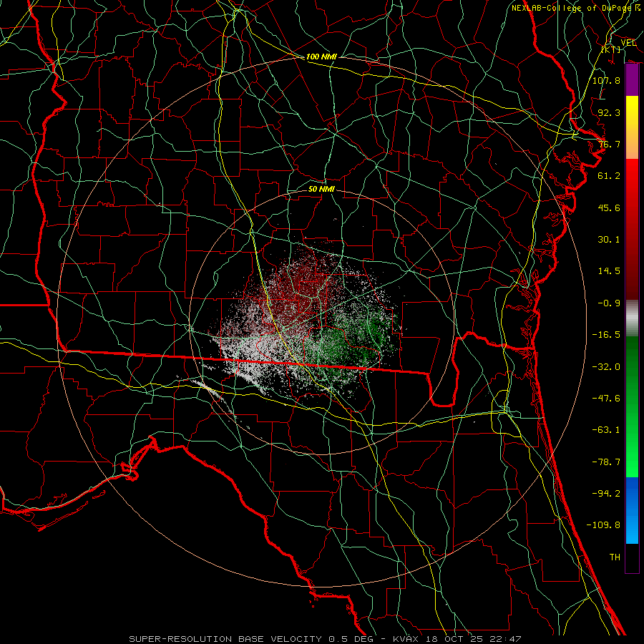
Task: Click the KVAX radar site identifier
Action: click(x=406, y=639)
